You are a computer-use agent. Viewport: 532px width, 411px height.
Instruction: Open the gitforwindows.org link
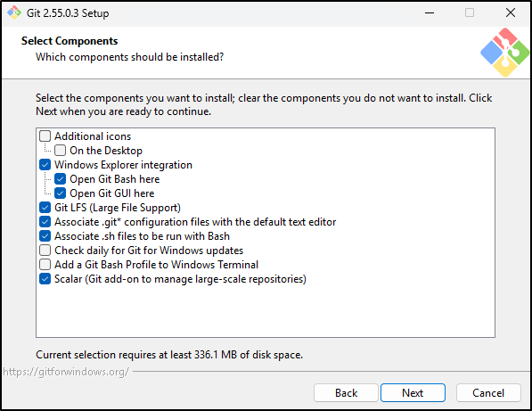click(x=66, y=372)
